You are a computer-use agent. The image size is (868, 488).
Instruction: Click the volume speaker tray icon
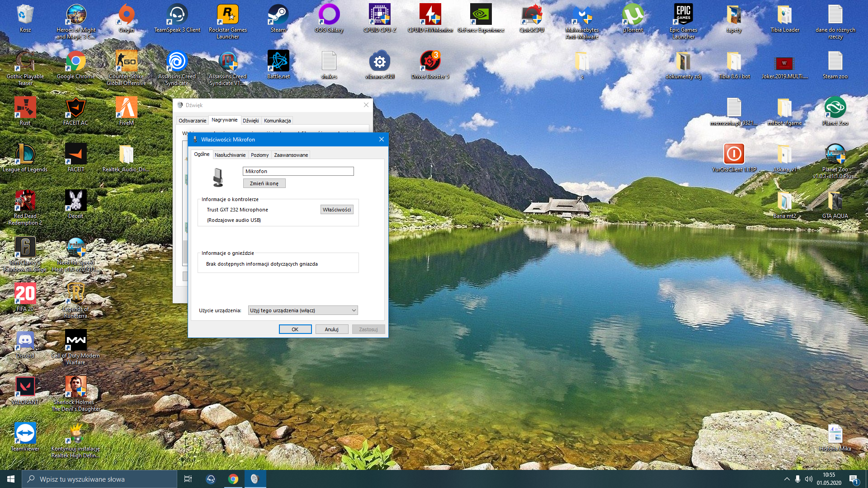point(808,479)
